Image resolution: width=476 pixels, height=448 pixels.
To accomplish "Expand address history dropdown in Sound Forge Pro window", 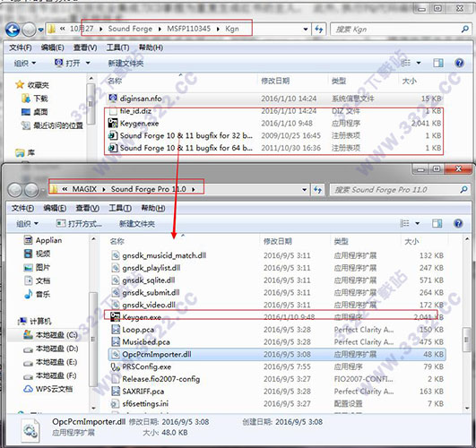I will click(304, 190).
